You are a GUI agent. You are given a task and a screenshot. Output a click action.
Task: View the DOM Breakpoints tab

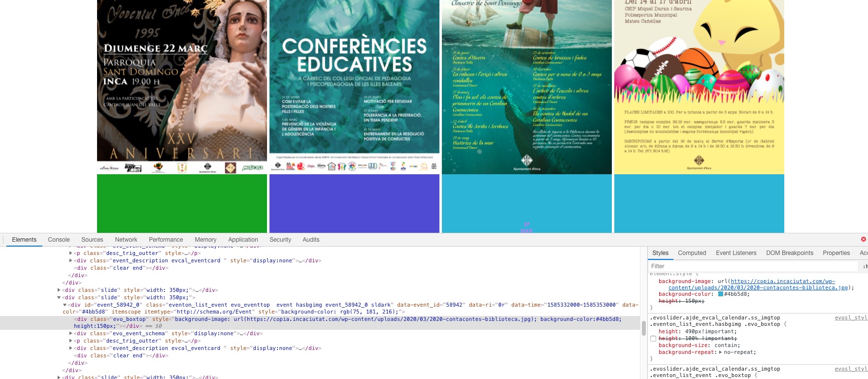click(790, 253)
